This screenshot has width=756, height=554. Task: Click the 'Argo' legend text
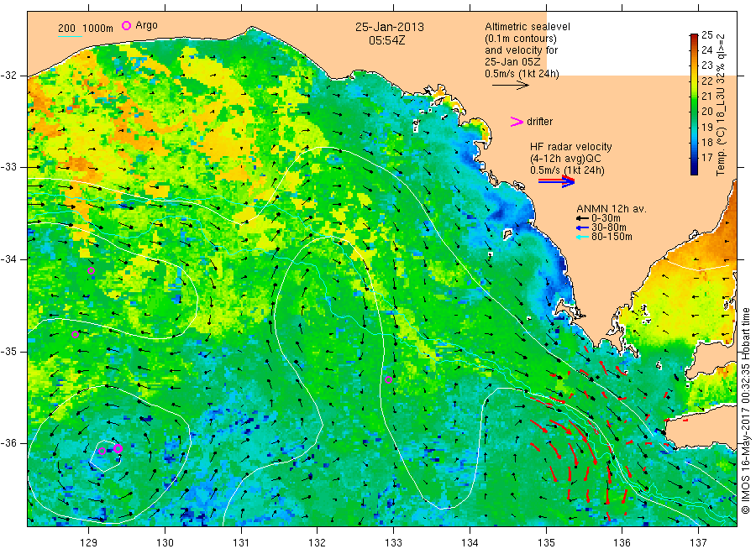(146, 25)
